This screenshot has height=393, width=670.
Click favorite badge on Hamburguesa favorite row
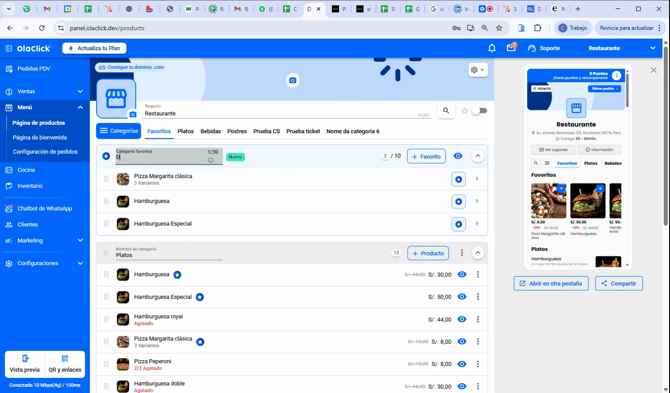click(x=458, y=202)
